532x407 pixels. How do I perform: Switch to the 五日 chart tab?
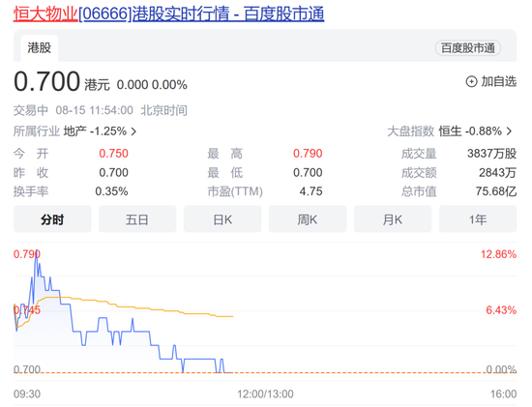point(137,219)
